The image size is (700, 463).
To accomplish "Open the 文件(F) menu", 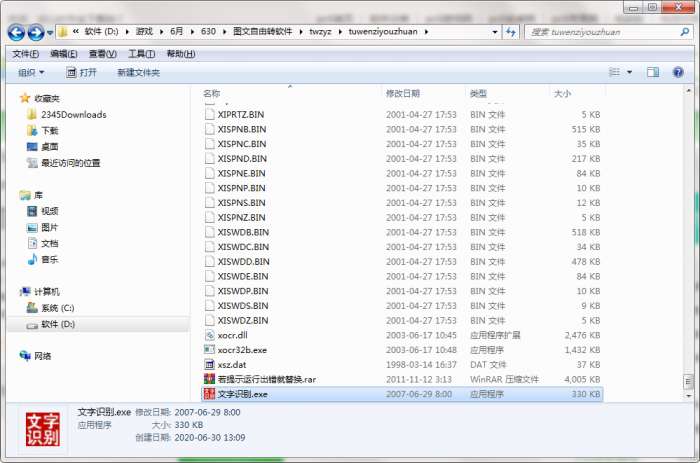I will point(25,54).
